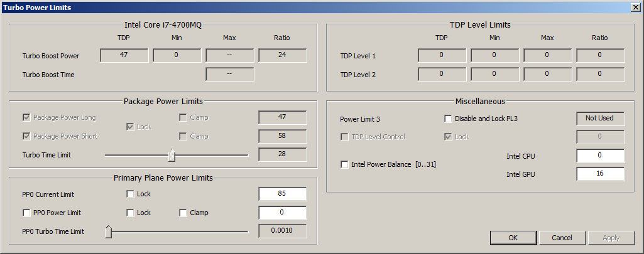This screenshot has width=644, height=254.
Task: Enable Clamp in Primary Plane Power Limits
Action: [x=183, y=213]
